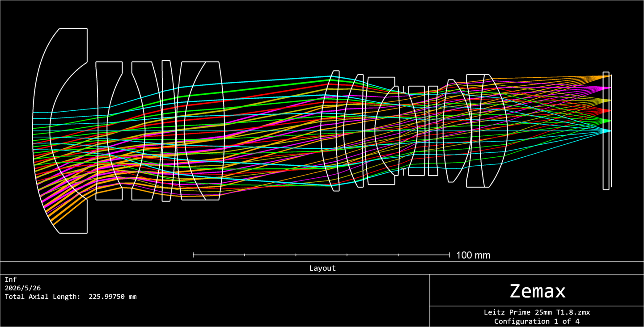Select the thin third lens element from the front
The image size is (644, 327).
click(x=167, y=131)
